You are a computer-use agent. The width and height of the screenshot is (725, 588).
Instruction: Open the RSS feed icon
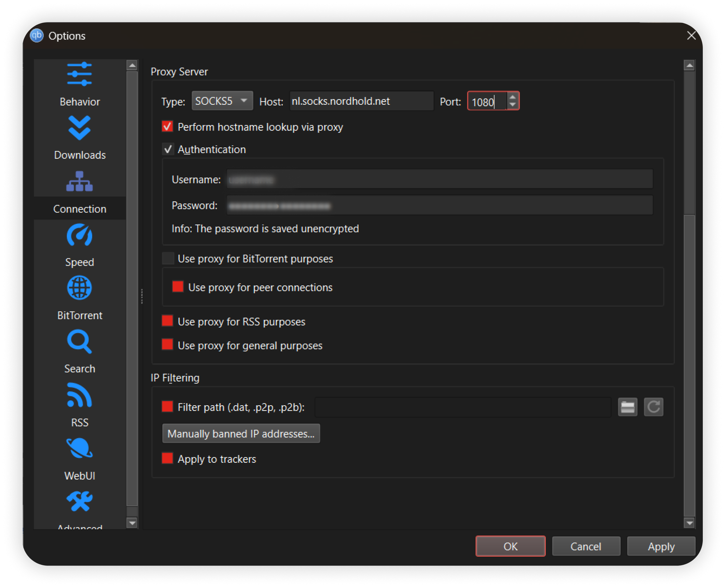pos(79,395)
